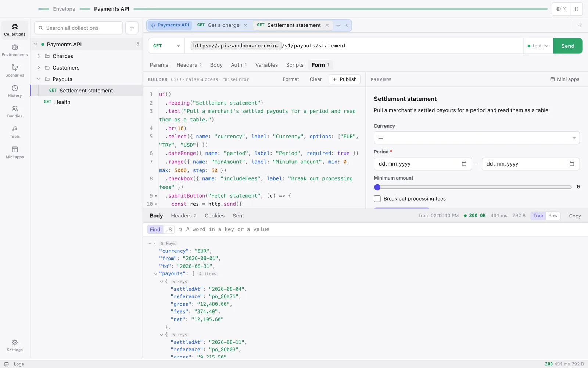Close the Settlement statement tab
The image size is (588, 368).
[327, 25]
